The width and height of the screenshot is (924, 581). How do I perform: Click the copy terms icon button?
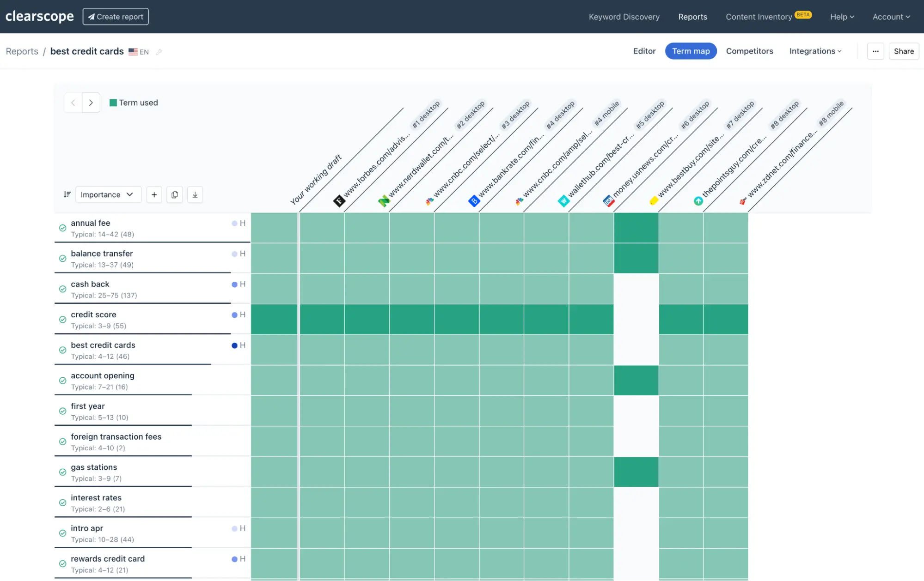(174, 195)
